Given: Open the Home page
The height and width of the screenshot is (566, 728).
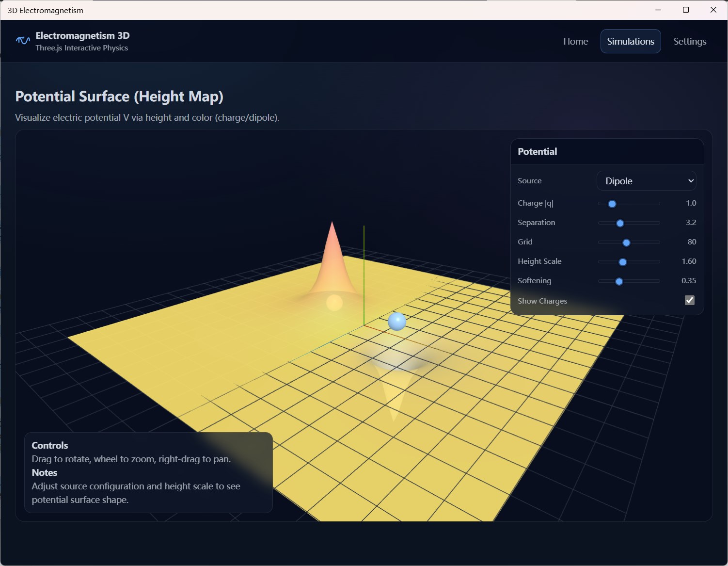Looking at the screenshot, I should [x=575, y=41].
